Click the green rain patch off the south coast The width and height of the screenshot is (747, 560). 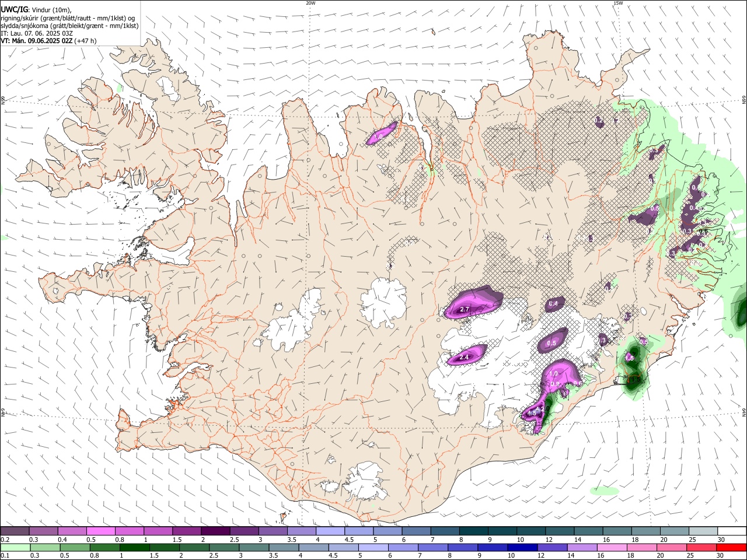pos(604,491)
